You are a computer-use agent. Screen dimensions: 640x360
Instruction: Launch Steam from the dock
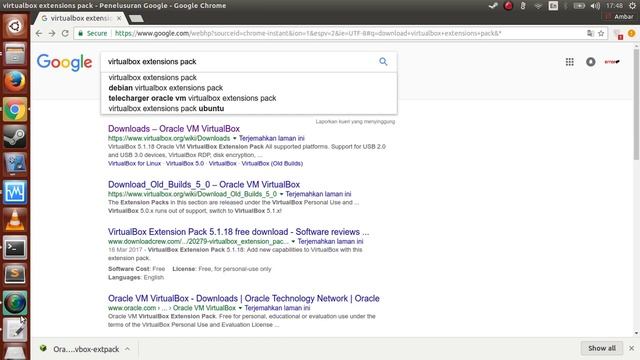click(15, 137)
